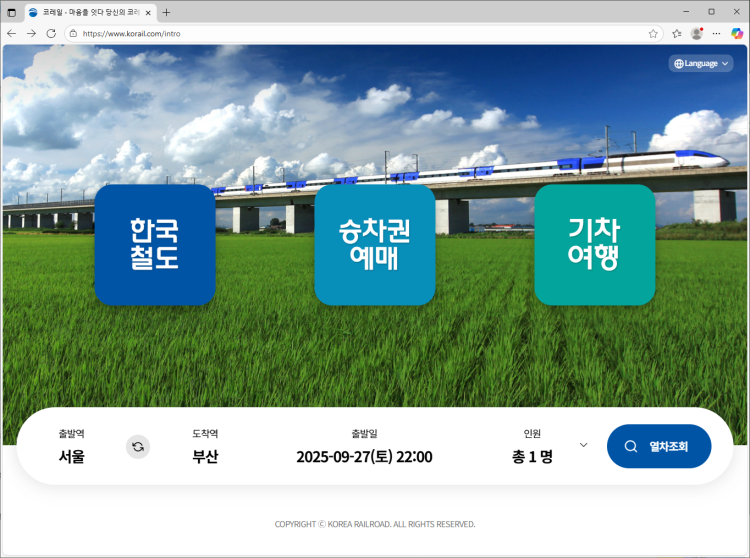Add page to favorites star

tap(653, 33)
